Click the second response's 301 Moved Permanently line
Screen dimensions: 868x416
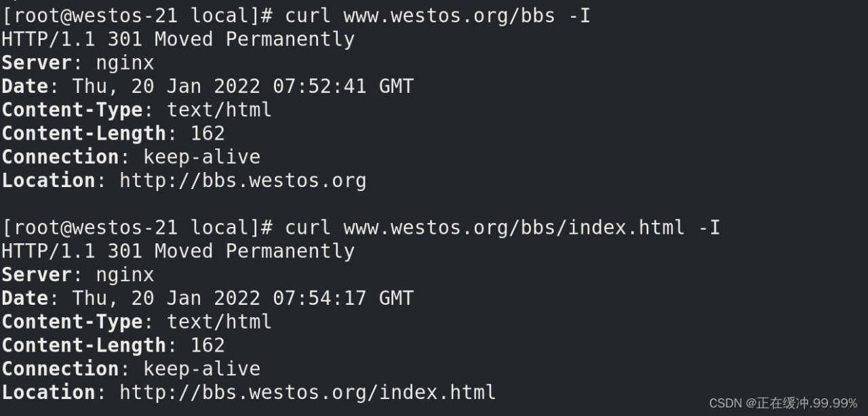(x=178, y=251)
